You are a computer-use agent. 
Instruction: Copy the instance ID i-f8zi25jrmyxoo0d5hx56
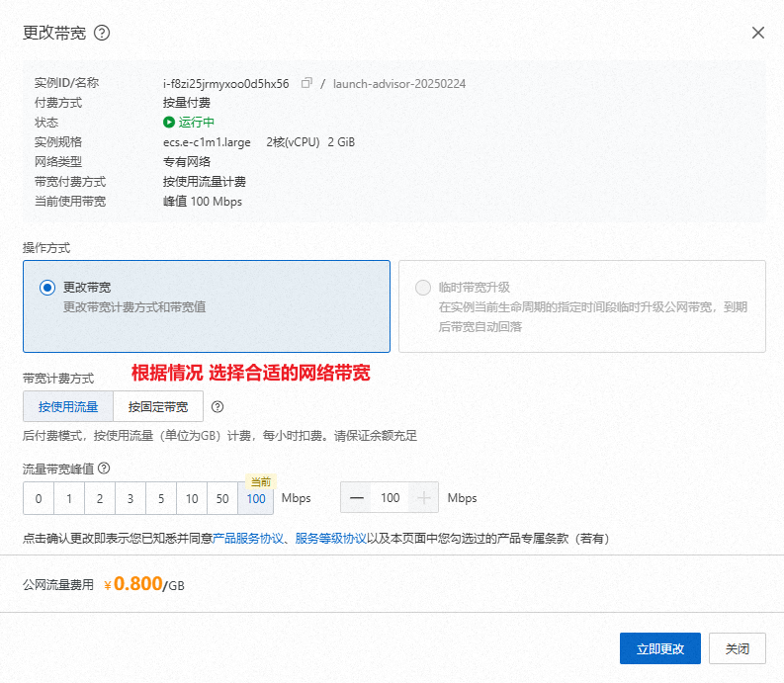coord(306,83)
